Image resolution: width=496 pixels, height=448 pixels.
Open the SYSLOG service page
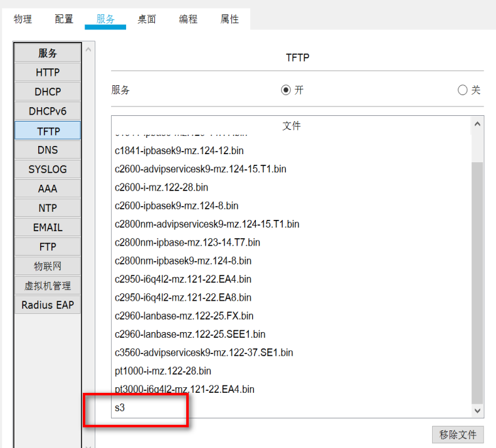click(48, 169)
